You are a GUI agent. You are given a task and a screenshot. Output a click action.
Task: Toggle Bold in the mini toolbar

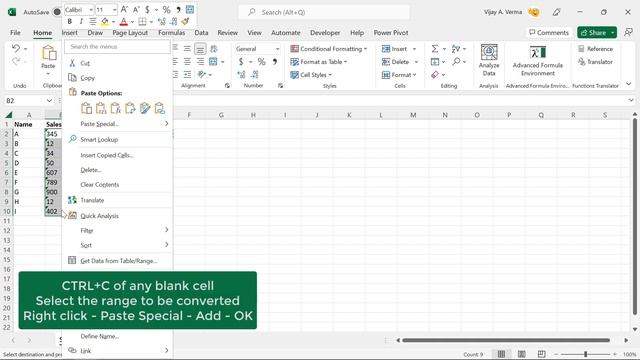point(70,21)
